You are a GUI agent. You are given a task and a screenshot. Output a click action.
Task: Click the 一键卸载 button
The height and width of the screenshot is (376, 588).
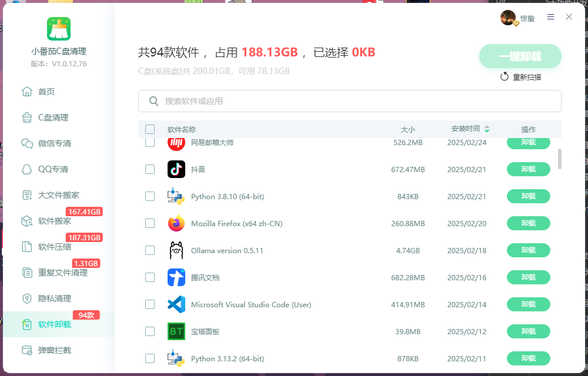click(x=520, y=56)
